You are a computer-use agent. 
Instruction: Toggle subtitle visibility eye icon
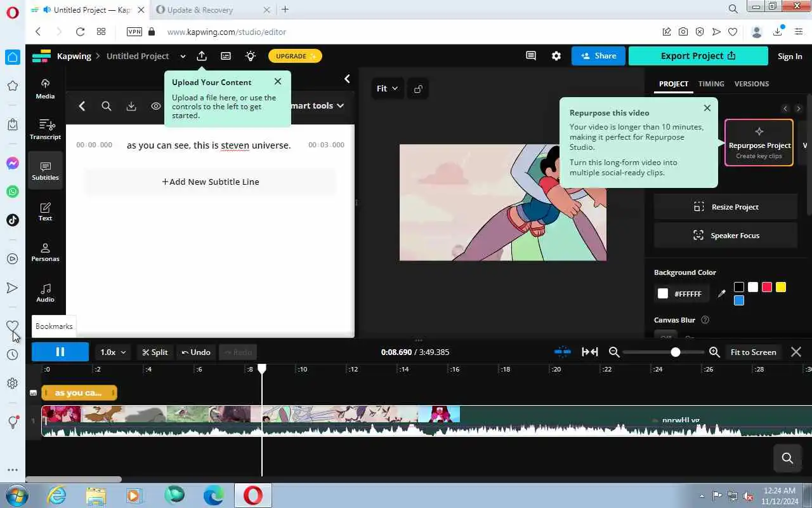click(x=156, y=106)
